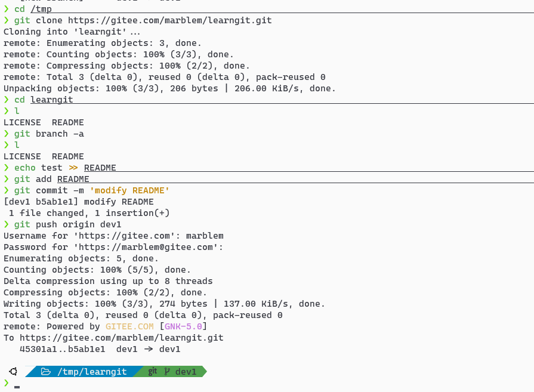This screenshot has height=392, width=534.
Task: Click the 'modify README' commit message string
Action: pyautogui.click(x=129, y=190)
